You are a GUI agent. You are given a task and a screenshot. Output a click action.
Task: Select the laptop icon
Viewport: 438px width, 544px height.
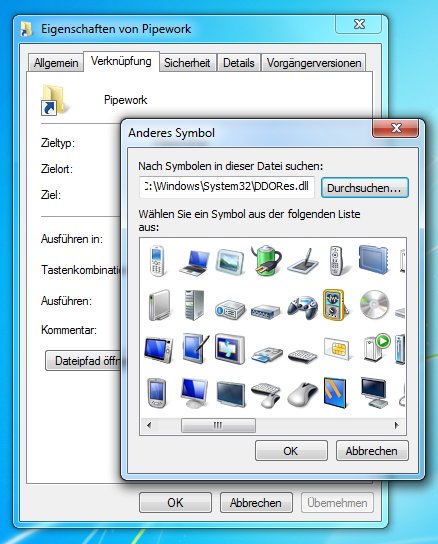(194, 264)
